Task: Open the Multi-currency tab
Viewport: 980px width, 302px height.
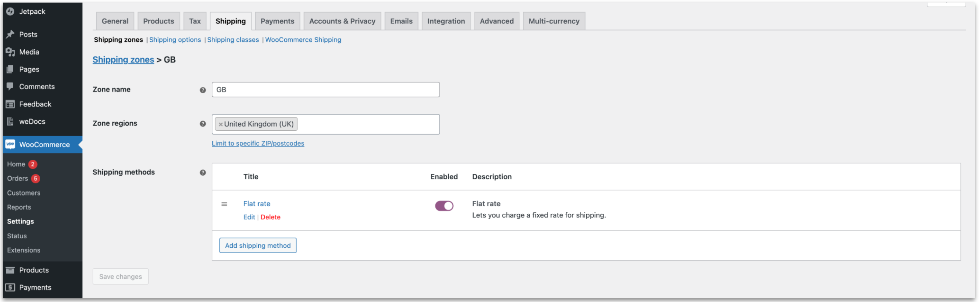Action: 553,21
